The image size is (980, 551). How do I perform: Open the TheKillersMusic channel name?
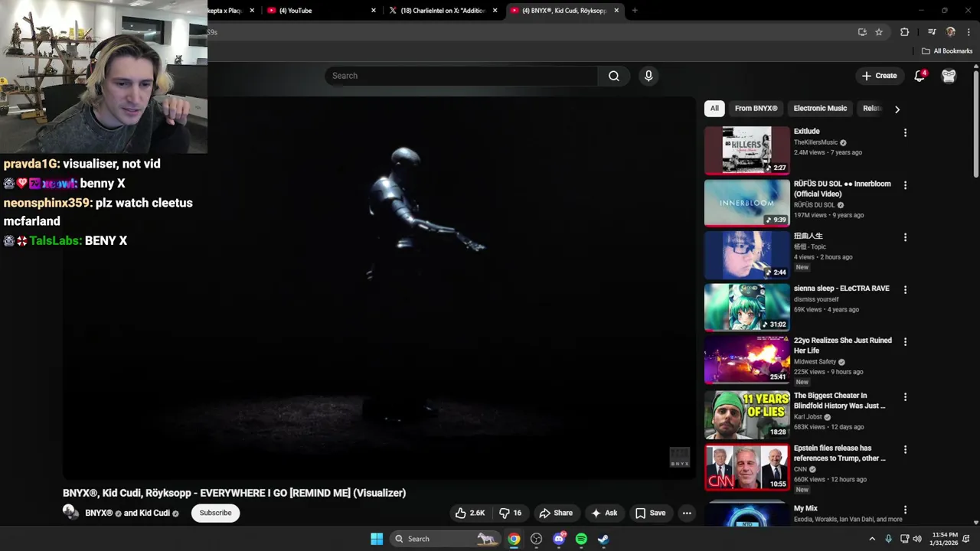coord(815,142)
